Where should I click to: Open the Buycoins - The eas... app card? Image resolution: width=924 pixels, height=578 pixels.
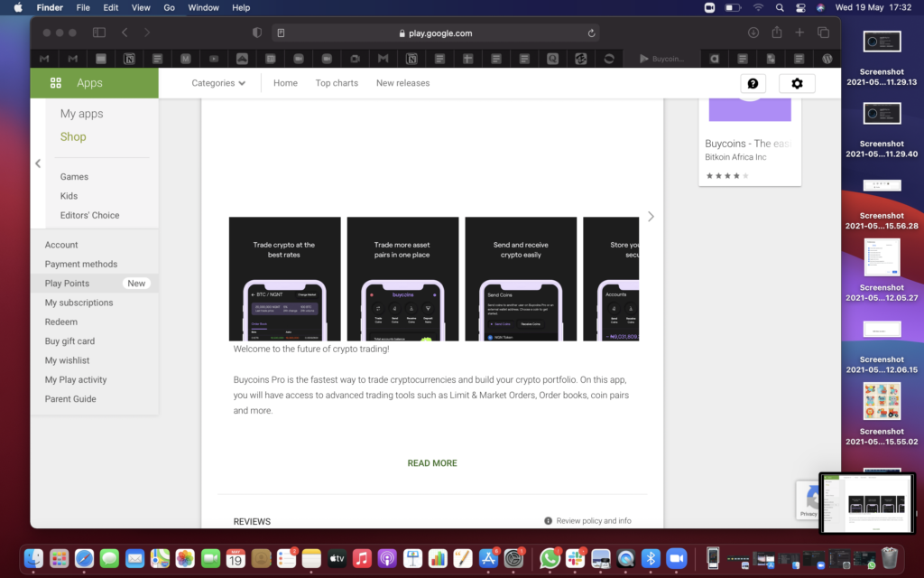pyautogui.click(x=750, y=142)
